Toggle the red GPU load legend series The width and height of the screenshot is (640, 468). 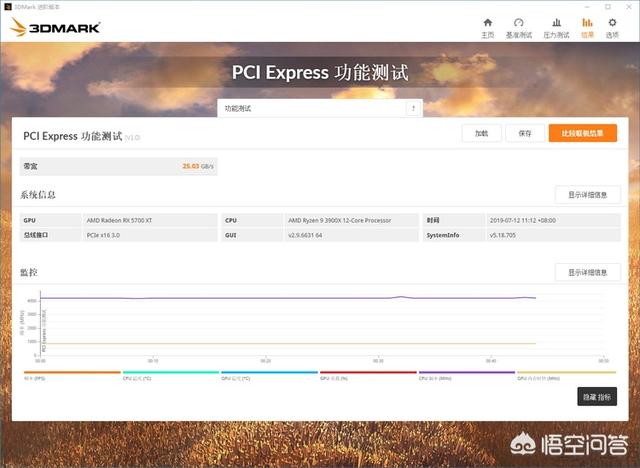click(x=368, y=375)
